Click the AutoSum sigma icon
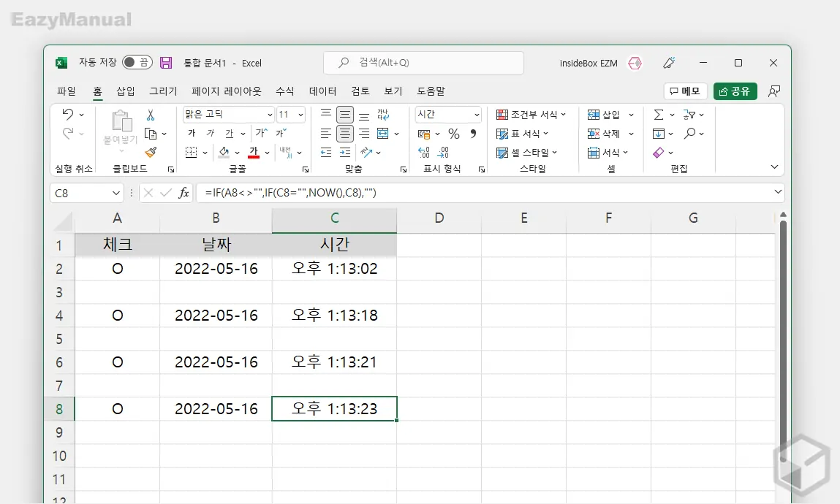This screenshot has width=840, height=504. click(x=660, y=114)
